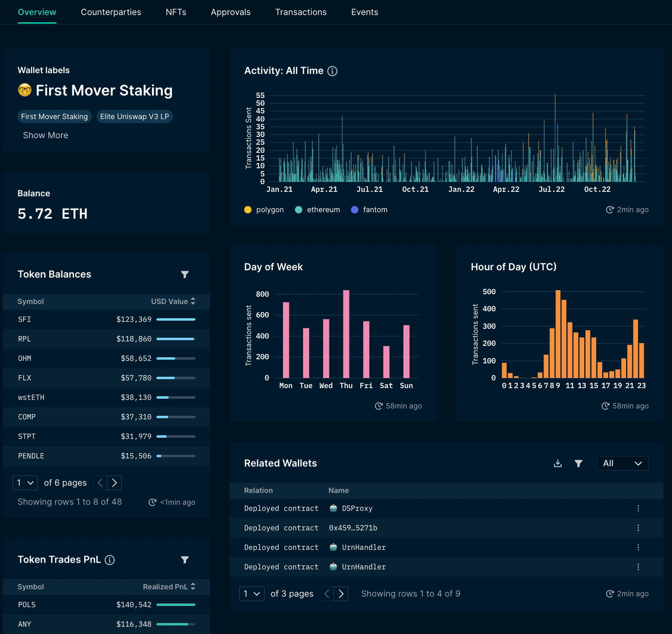Open the 0x459…5271b row options menu
672x634 pixels.
tap(638, 528)
